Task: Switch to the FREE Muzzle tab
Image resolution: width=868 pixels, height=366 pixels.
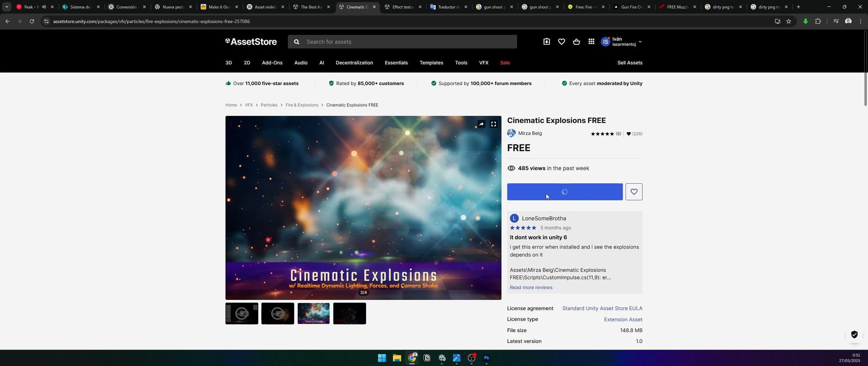Action: [677, 7]
